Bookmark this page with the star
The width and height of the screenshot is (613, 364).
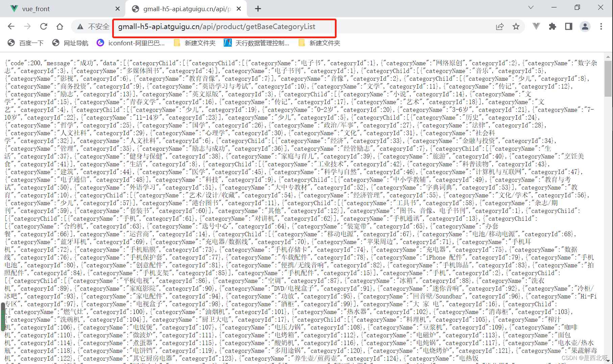click(516, 26)
